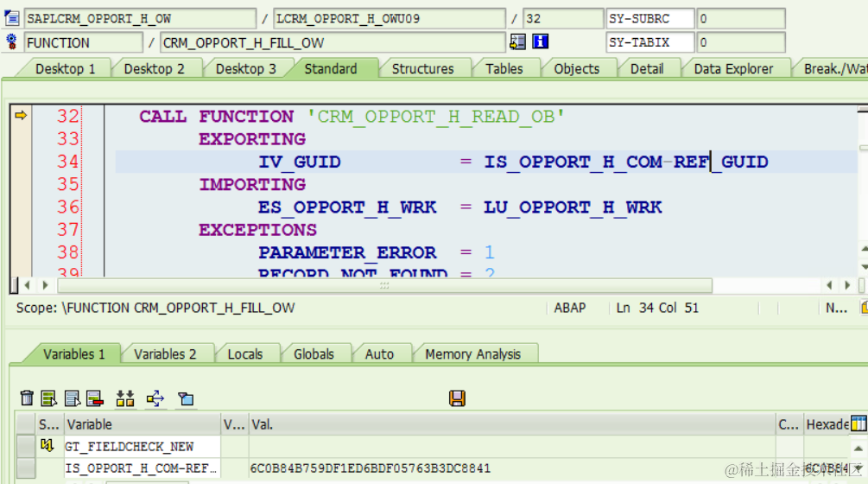Click the first green list toolbar icon
The height and width of the screenshot is (484, 868).
48,398
